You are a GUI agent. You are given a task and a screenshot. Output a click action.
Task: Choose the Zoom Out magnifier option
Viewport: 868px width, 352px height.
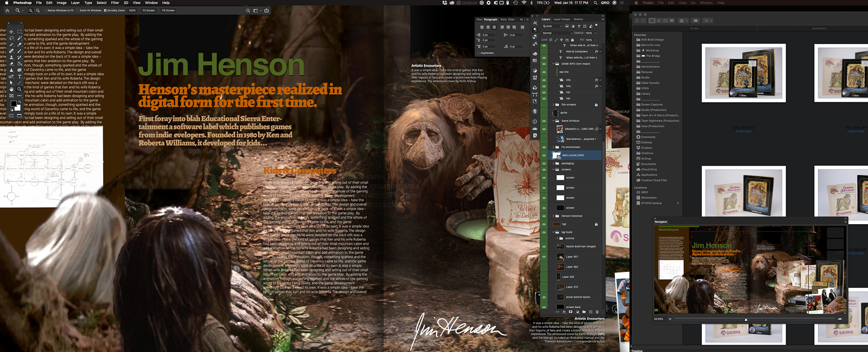pyautogui.click(x=38, y=10)
